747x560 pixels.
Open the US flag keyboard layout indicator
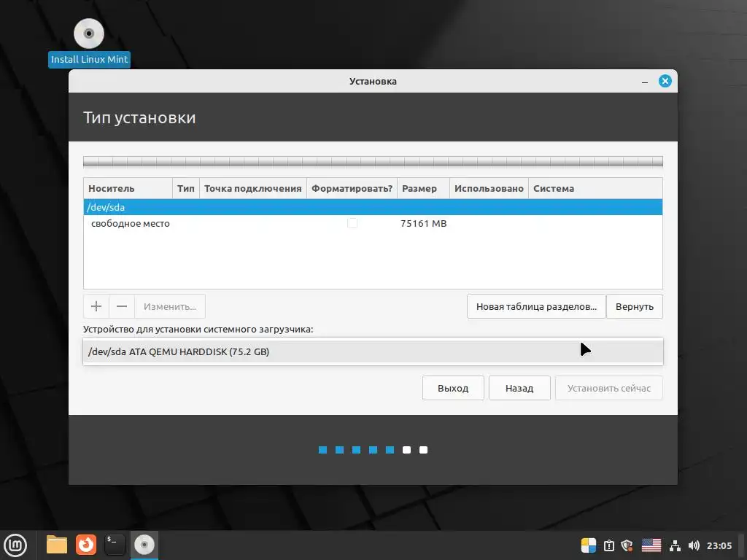click(651, 545)
